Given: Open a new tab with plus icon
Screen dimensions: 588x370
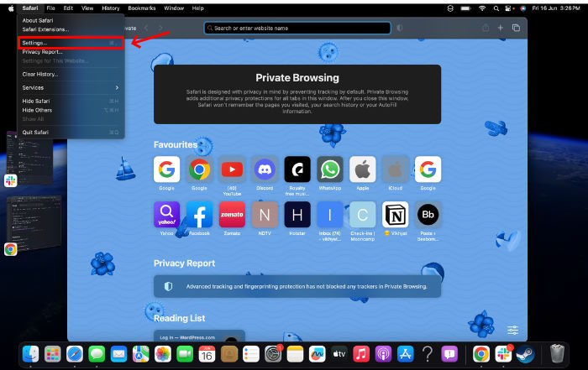Looking at the screenshot, I should [x=501, y=28].
